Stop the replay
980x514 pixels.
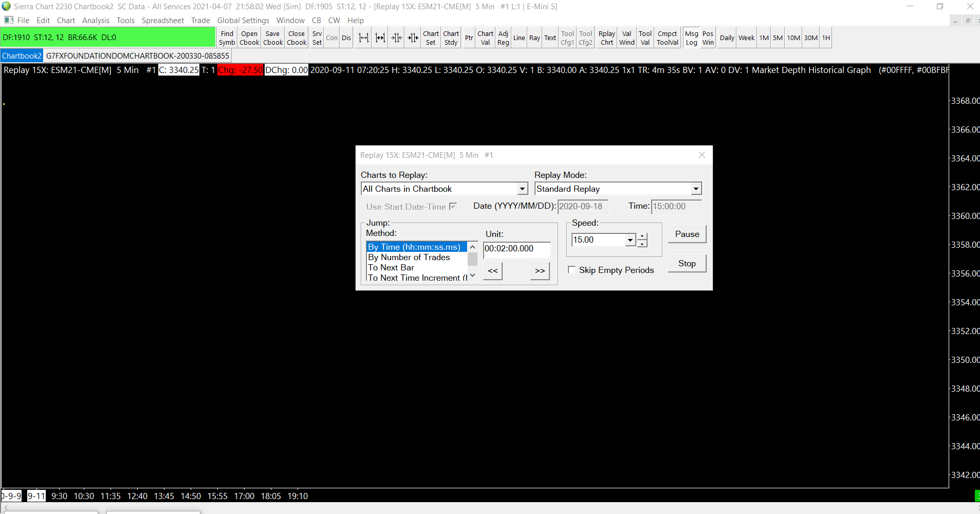click(687, 264)
